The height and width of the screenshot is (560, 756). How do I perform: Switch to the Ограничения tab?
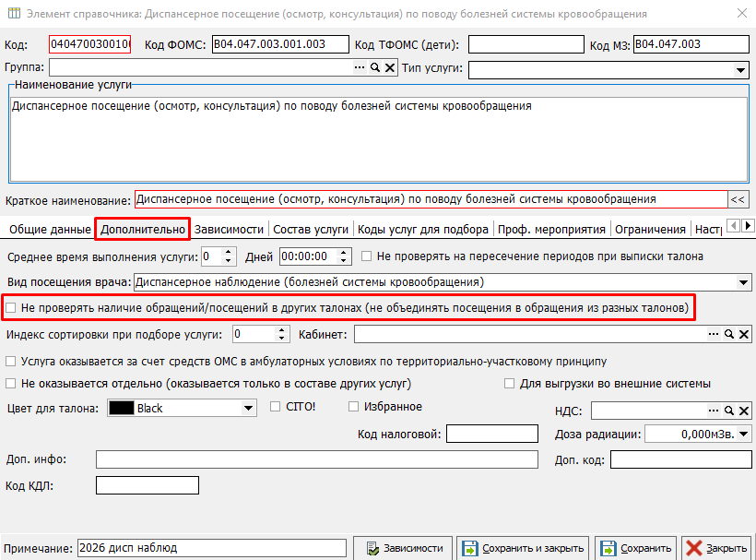tap(650, 230)
